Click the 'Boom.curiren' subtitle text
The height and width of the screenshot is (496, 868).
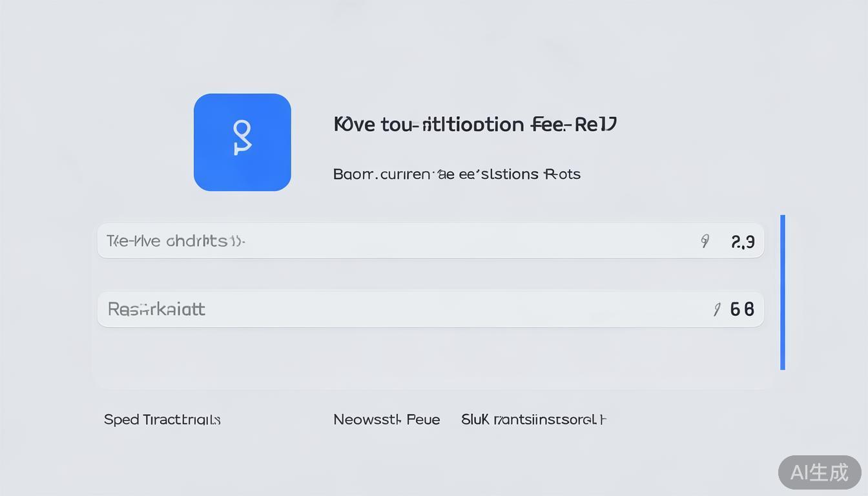(x=457, y=174)
